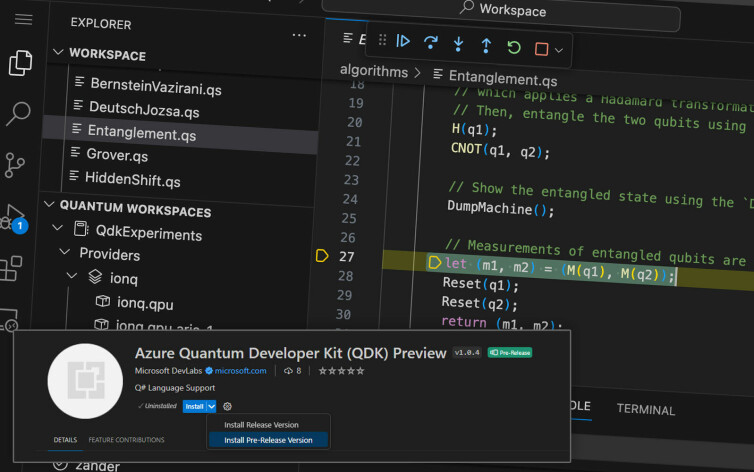Collapse the QUANTUM WORKSPACES section
Image resolution: width=754 pixels, height=472 pixels.
tap(49, 204)
